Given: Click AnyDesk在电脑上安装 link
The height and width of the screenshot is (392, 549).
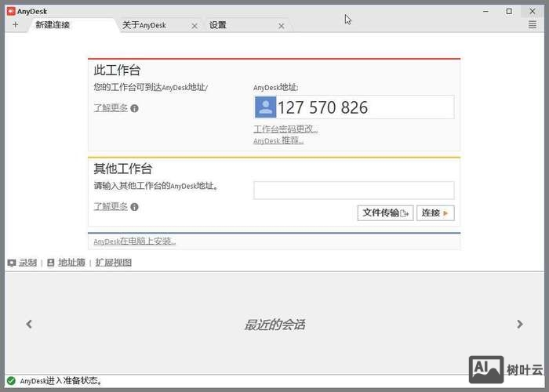Looking at the screenshot, I should [135, 241].
